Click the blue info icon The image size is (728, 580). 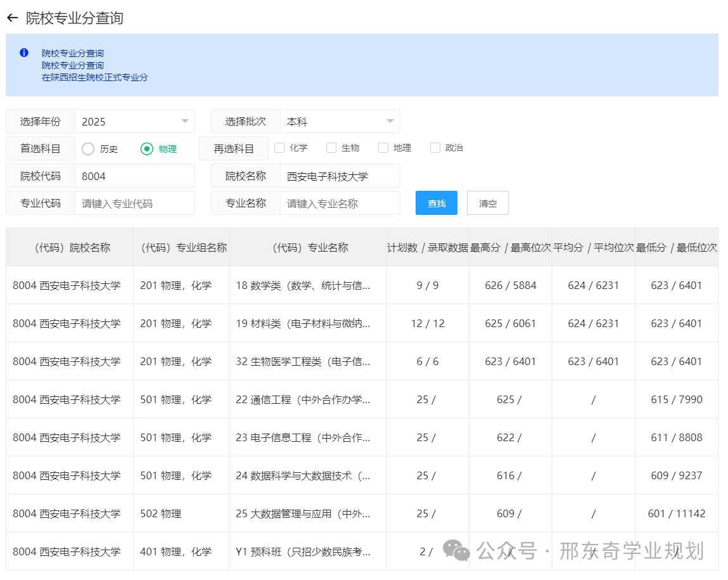24,53
